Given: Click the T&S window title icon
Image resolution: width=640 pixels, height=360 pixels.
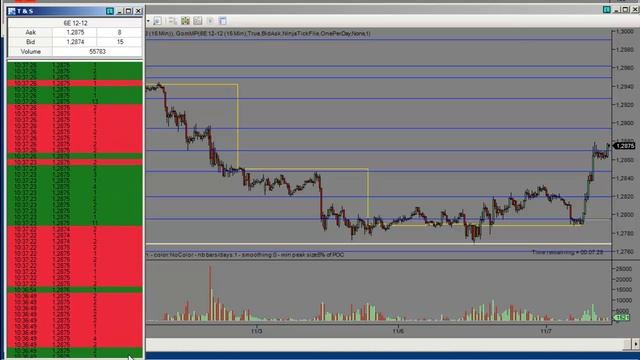Looking at the screenshot, I should [x=11, y=11].
